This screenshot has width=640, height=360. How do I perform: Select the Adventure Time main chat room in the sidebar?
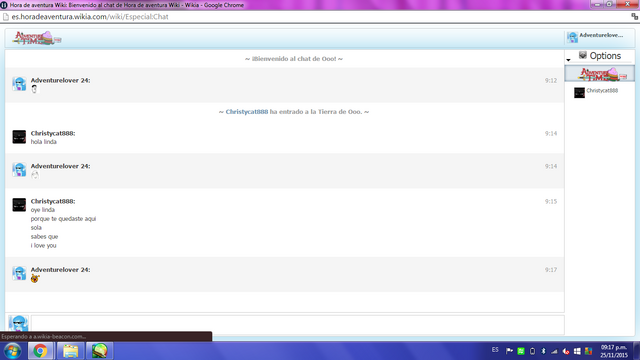tap(600, 74)
